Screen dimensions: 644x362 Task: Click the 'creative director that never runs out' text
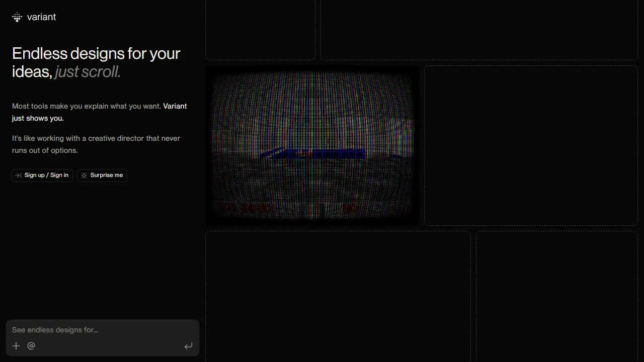(96, 144)
